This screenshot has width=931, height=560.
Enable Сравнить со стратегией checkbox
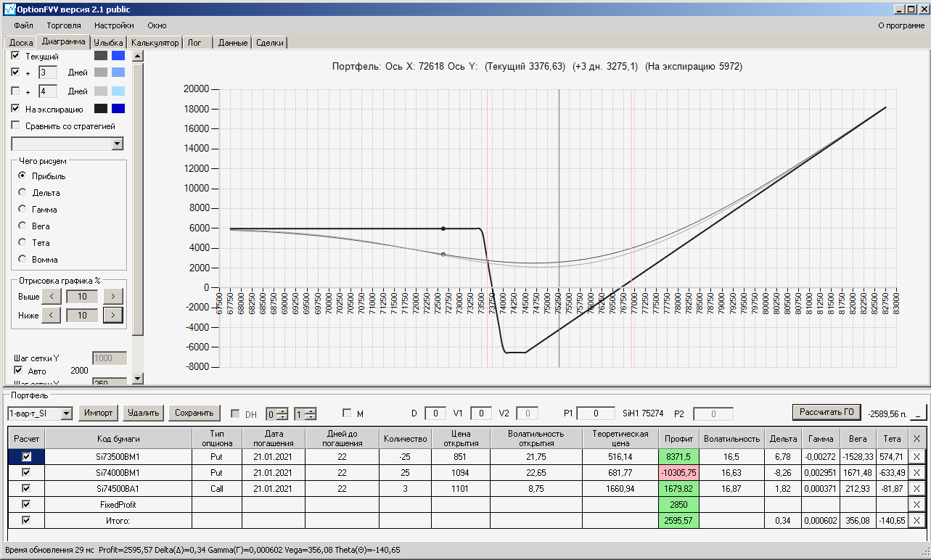coord(16,126)
